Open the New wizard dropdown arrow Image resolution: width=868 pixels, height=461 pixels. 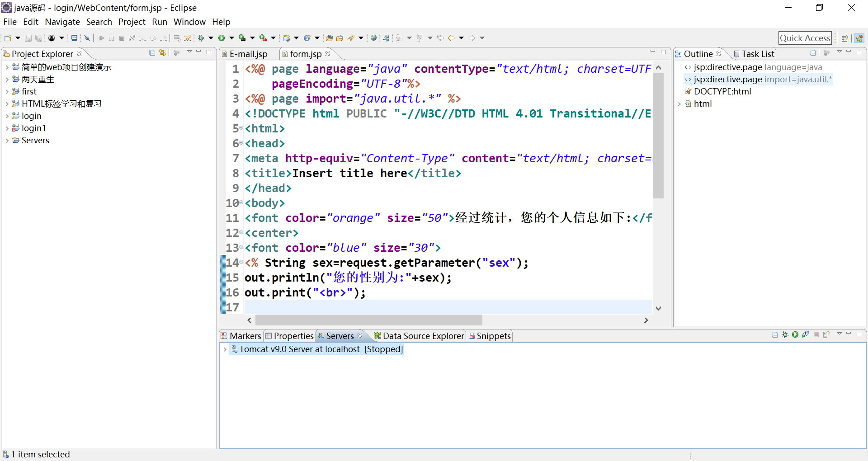click(x=18, y=38)
